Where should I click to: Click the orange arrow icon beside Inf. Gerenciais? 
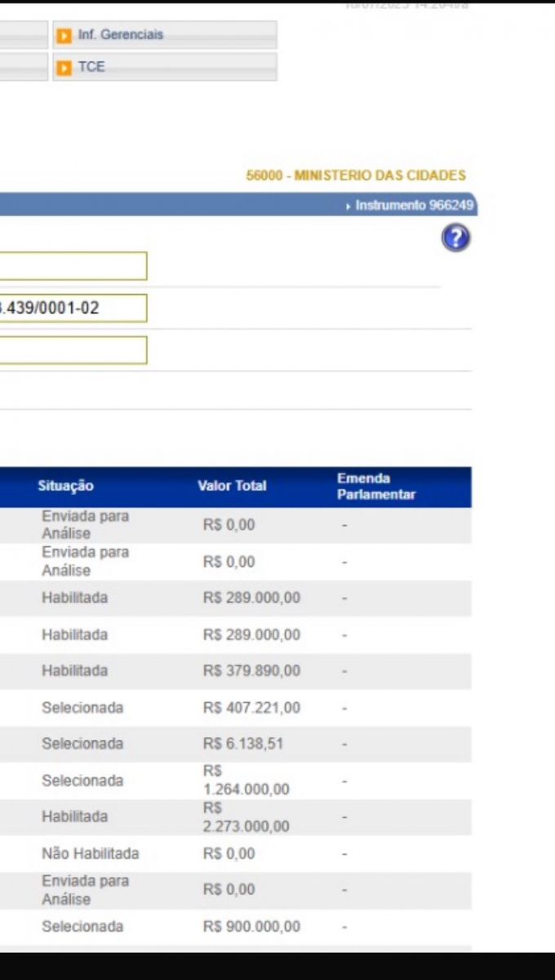point(64,35)
